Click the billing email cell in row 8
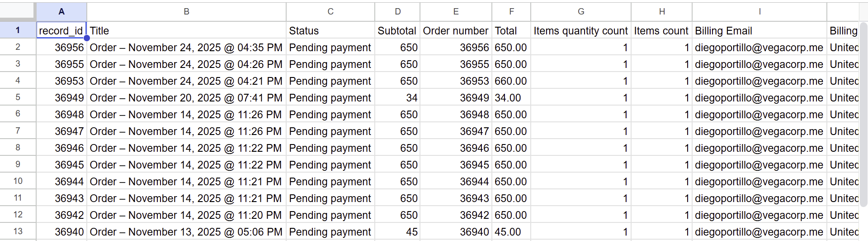 (x=759, y=148)
